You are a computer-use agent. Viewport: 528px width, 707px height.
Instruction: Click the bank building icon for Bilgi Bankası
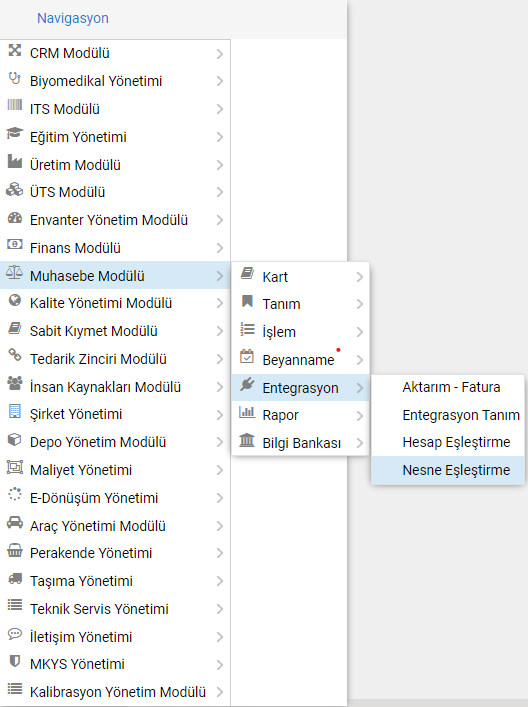[247, 440]
